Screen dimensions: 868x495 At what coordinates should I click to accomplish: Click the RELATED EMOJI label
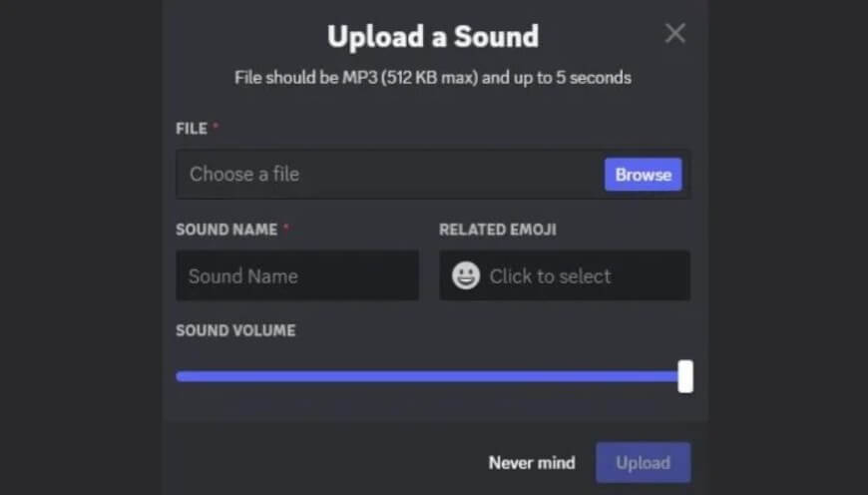coord(498,230)
